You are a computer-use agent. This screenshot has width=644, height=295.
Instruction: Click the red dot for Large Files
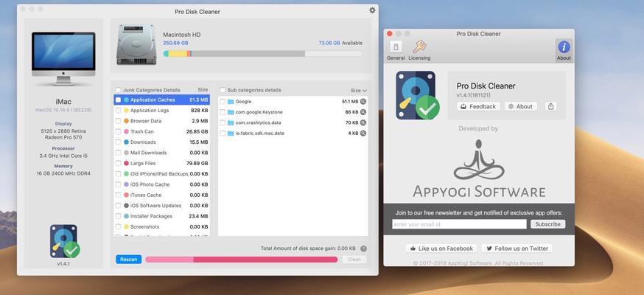[x=127, y=163]
